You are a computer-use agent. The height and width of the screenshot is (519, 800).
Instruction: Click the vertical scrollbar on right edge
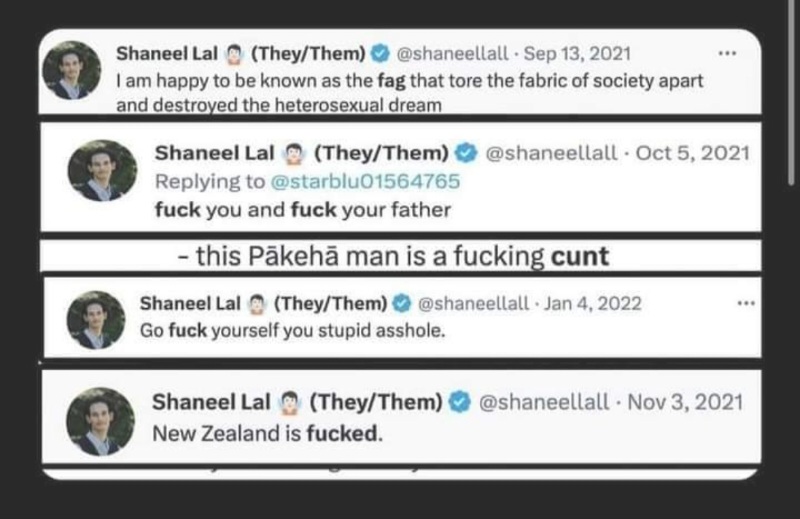(x=791, y=92)
